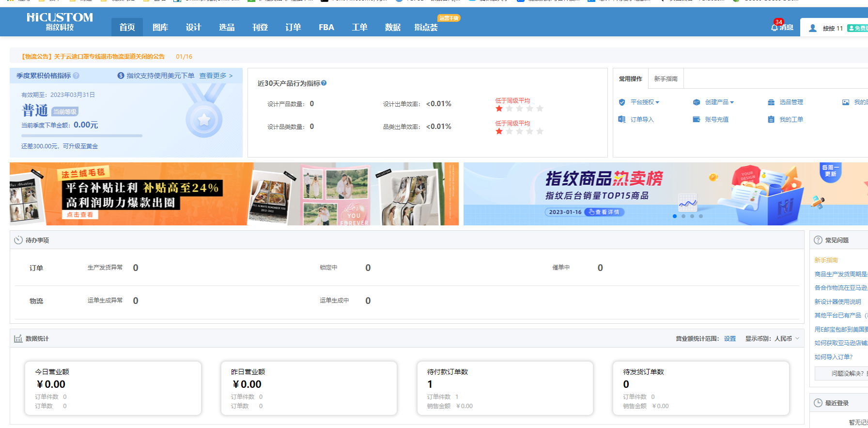
Task: Click 运单生成异常 count value
Action: point(136,301)
